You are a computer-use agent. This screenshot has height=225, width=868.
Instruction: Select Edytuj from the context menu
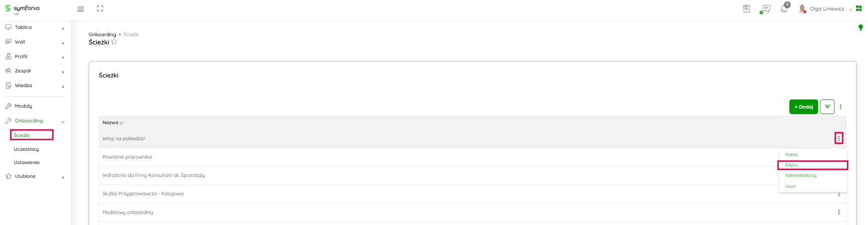pyautogui.click(x=792, y=165)
